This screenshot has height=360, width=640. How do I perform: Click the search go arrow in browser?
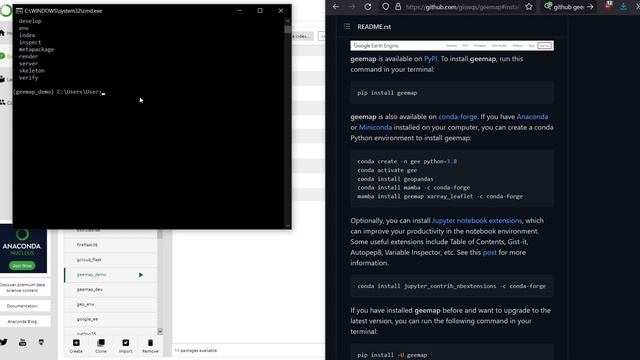click(590, 7)
